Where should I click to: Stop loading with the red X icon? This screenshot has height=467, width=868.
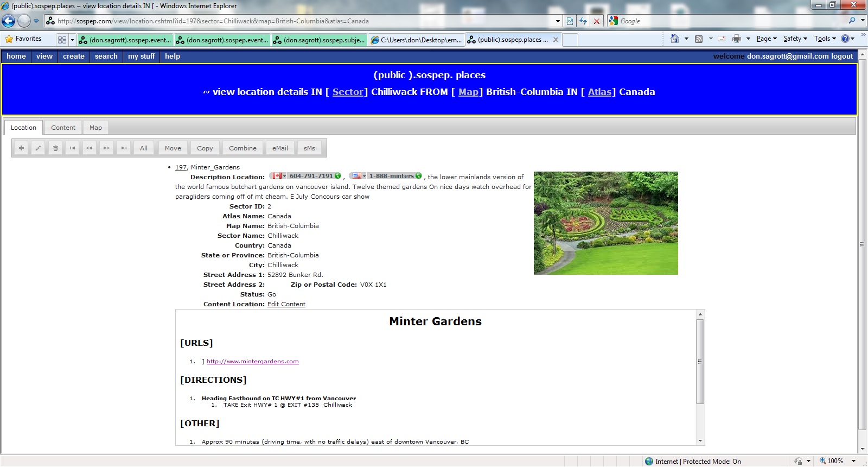597,21
